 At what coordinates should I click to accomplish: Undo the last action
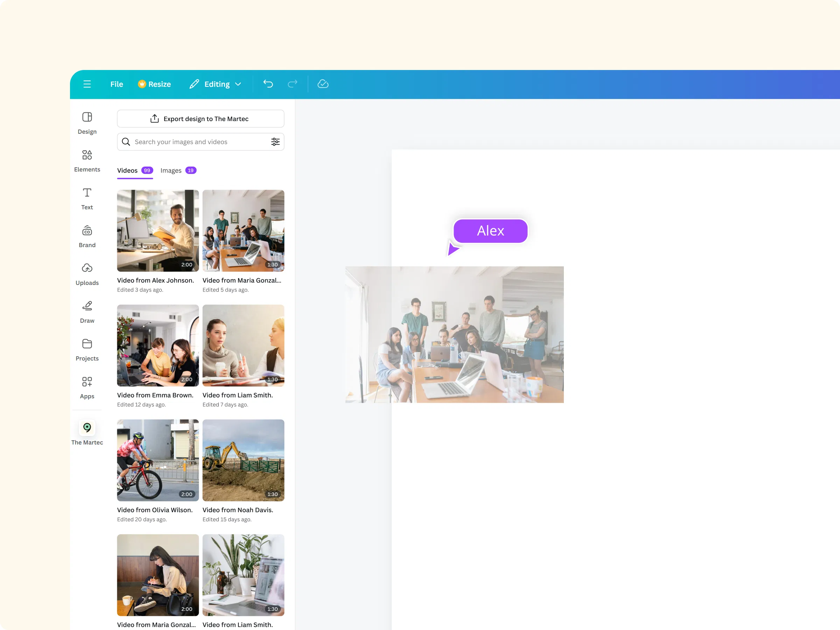(268, 84)
